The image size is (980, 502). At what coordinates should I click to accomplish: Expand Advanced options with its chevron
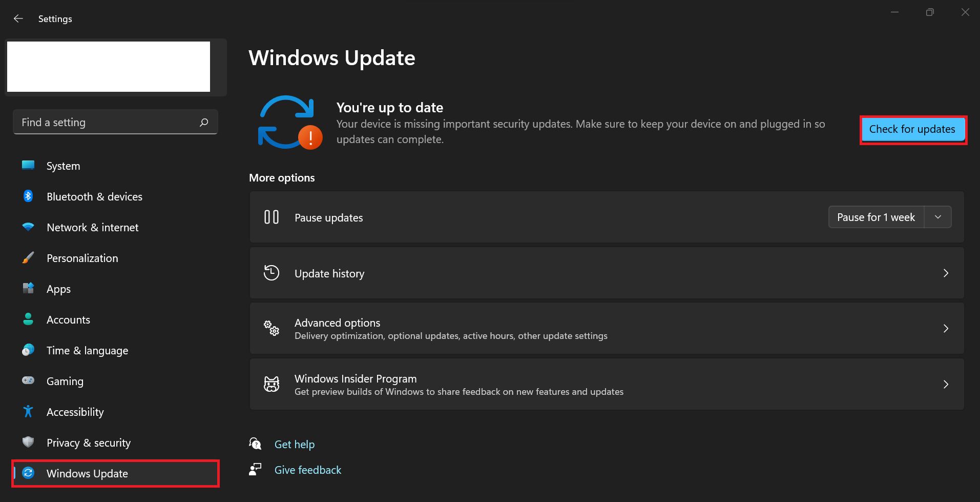pos(946,329)
